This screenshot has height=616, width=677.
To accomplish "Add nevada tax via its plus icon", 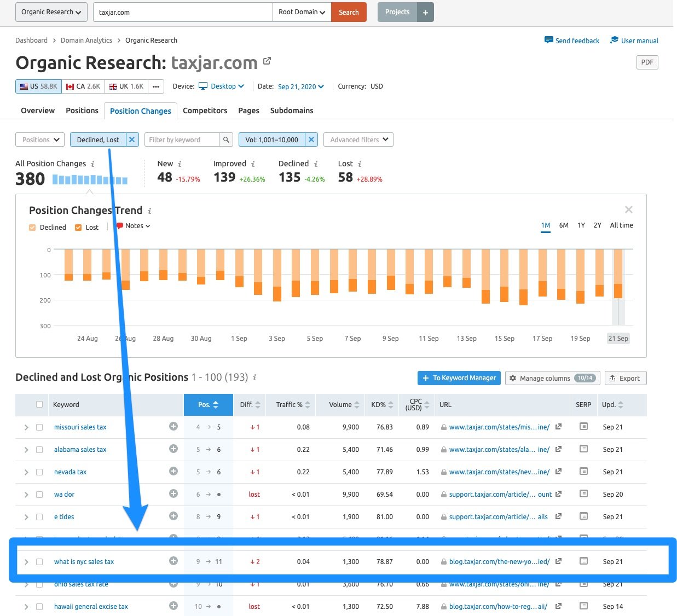I will 173,472.
